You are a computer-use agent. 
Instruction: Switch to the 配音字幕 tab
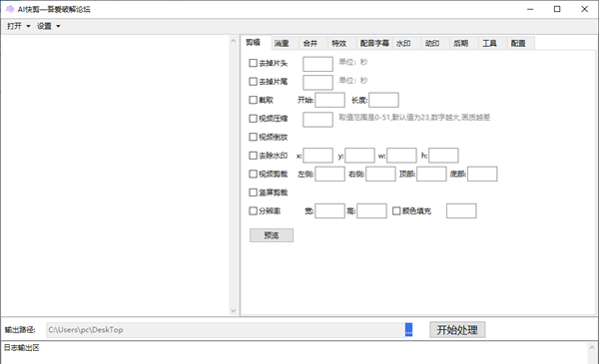374,44
